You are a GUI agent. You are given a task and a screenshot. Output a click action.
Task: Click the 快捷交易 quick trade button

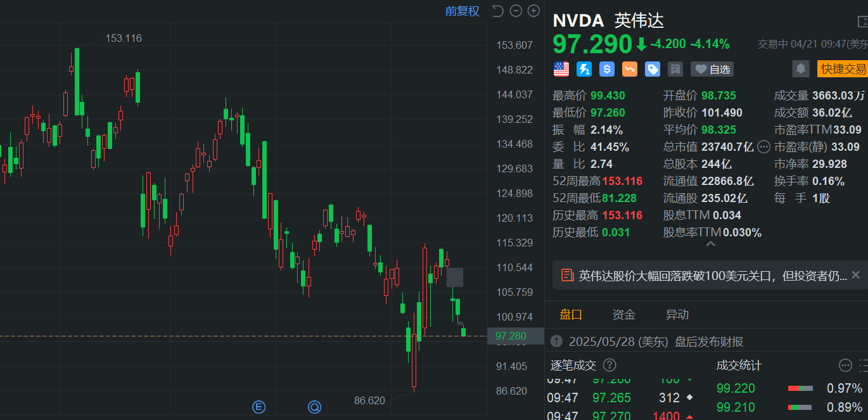coord(843,68)
